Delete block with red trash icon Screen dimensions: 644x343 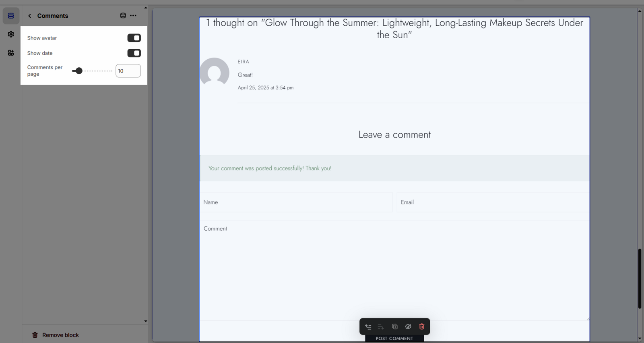coord(421,327)
